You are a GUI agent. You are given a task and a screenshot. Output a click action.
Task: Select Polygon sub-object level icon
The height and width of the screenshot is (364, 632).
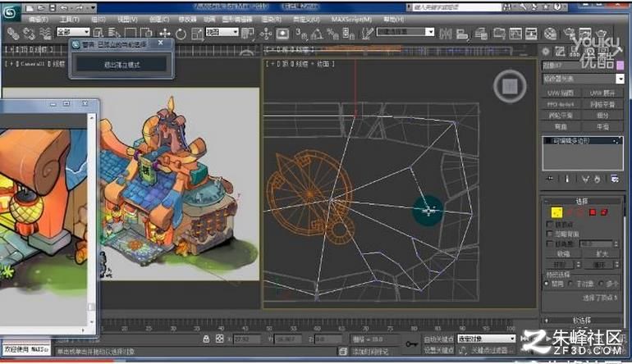pos(593,212)
